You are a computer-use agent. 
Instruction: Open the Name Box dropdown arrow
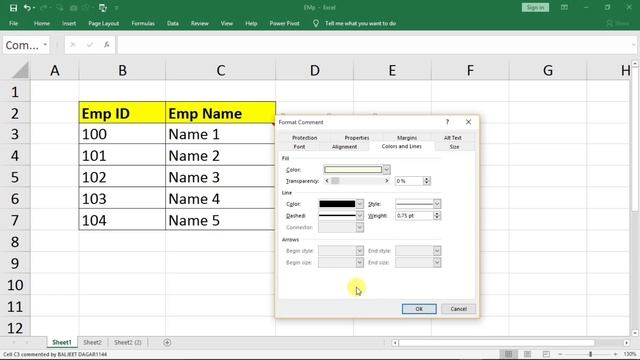[45, 44]
